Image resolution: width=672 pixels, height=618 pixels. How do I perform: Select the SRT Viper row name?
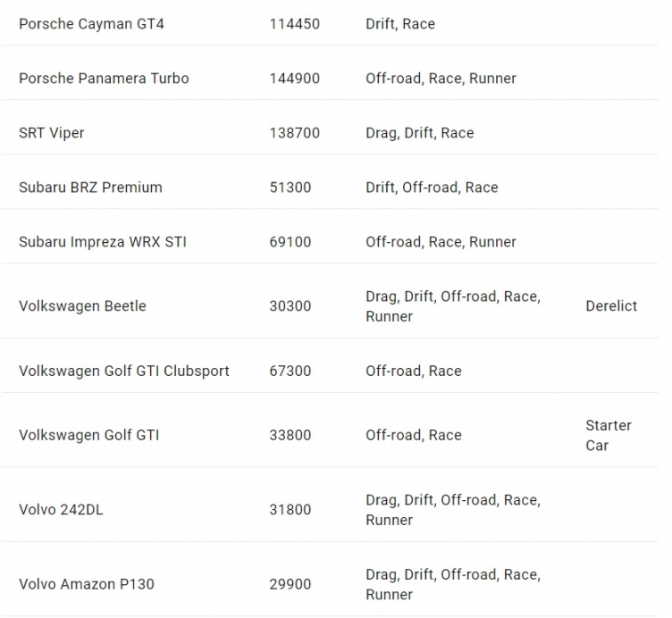52,133
